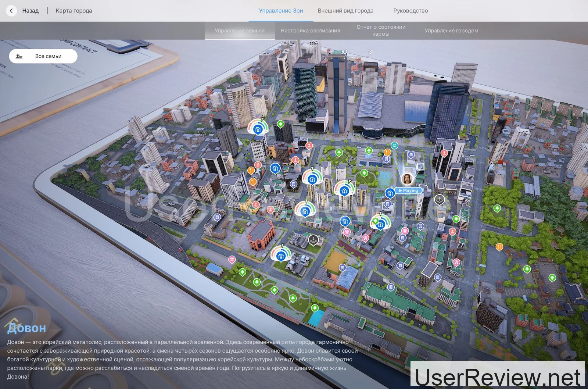This screenshot has height=389, width=588.
Task: Go to the "Управление городом" sub-tab
Action: [451, 31]
